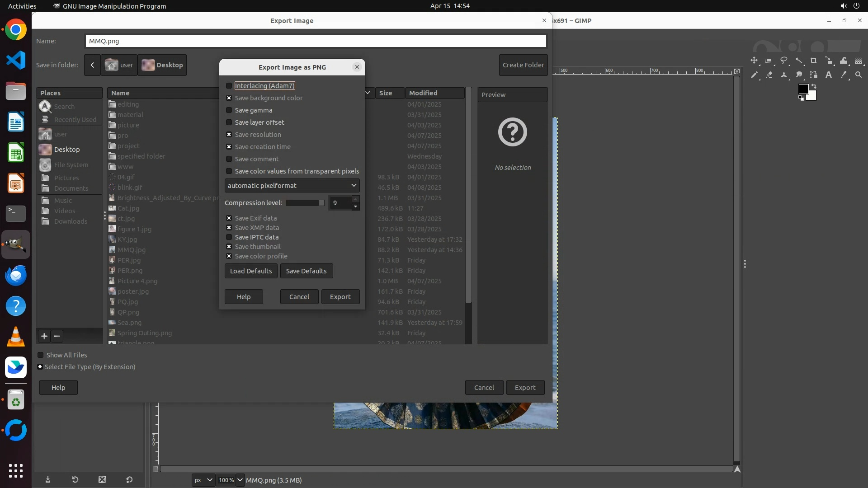Viewport: 868px width, 488px height.
Task: Select the Eraser tool
Action: click(x=769, y=75)
